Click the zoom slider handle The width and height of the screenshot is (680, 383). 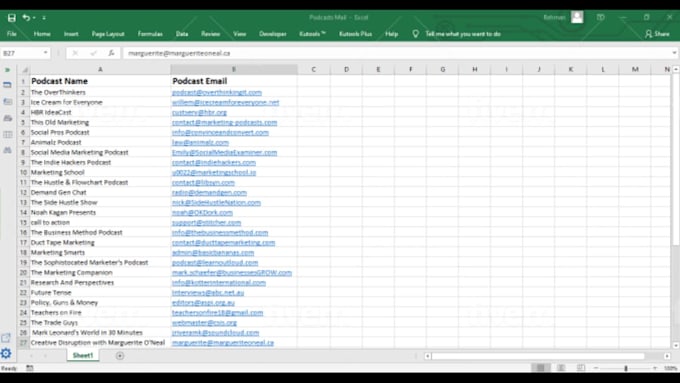tap(626, 368)
